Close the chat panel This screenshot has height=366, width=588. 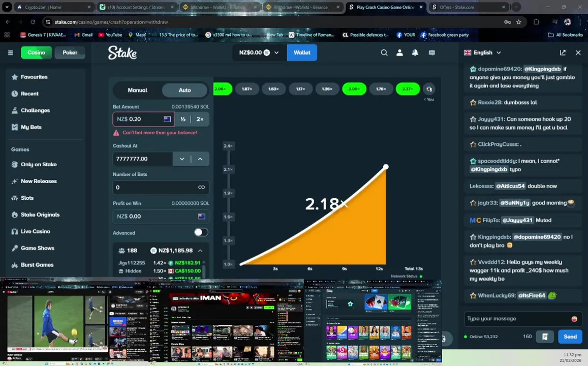point(578,52)
